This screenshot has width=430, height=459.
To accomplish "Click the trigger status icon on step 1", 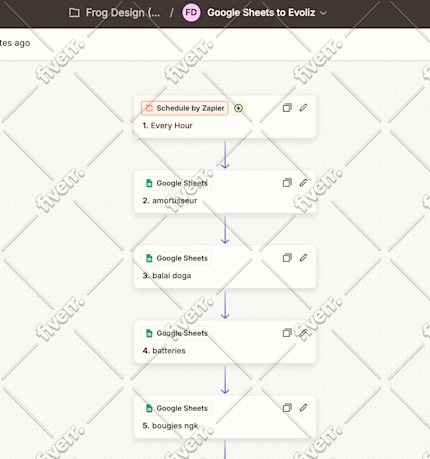I will [238, 108].
